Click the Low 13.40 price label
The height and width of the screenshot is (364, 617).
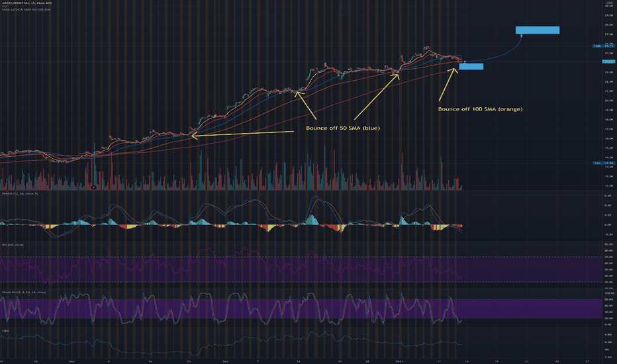(603, 163)
